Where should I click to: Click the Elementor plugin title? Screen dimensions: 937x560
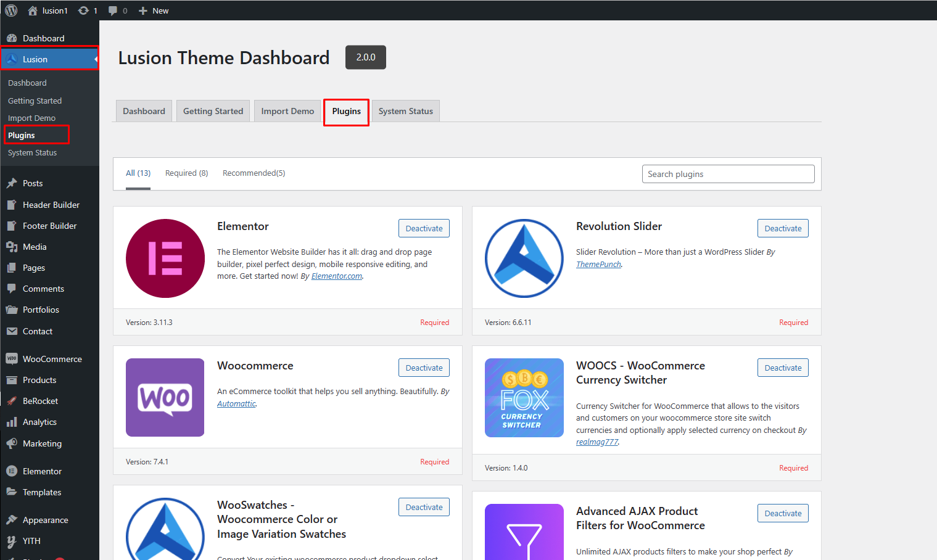coord(243,226)
